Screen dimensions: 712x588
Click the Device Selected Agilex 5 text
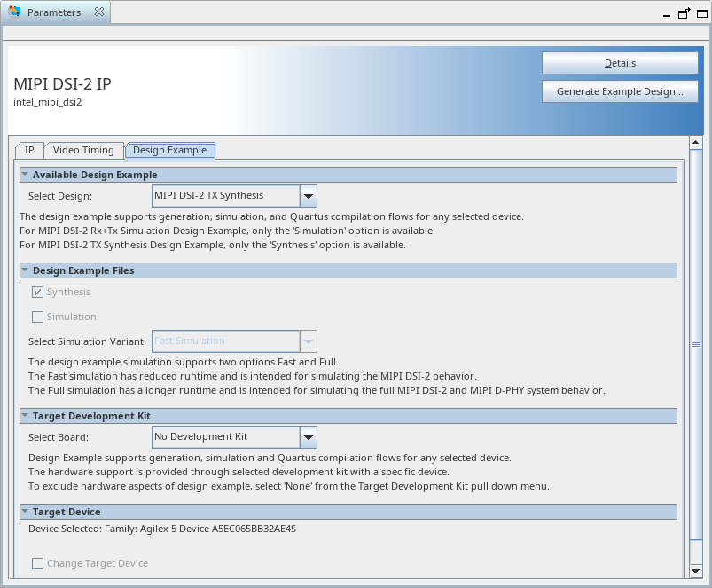point(162,529)
